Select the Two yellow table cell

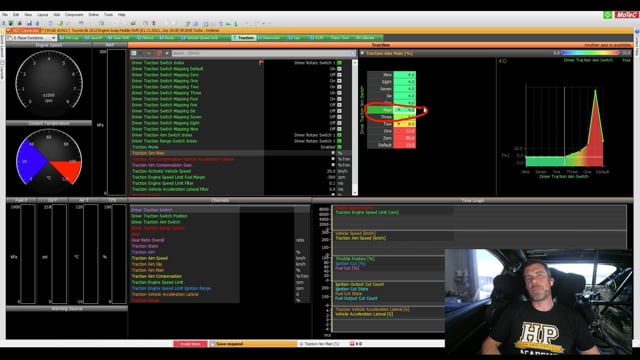(x=404, y=124)
